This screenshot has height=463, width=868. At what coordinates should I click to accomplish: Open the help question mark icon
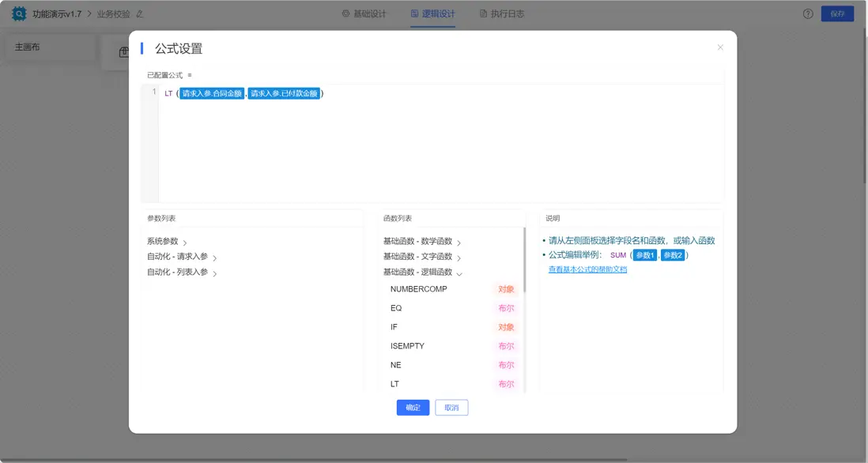808,14
